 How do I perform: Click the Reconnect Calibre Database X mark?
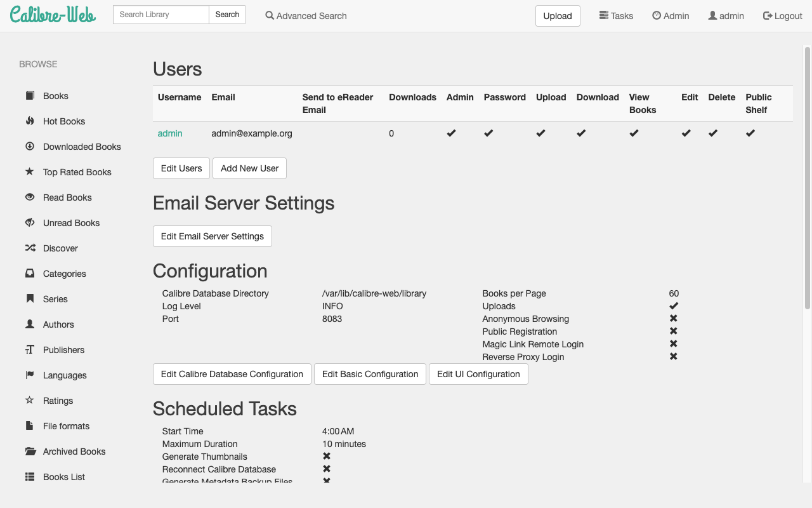coord(327,469)
